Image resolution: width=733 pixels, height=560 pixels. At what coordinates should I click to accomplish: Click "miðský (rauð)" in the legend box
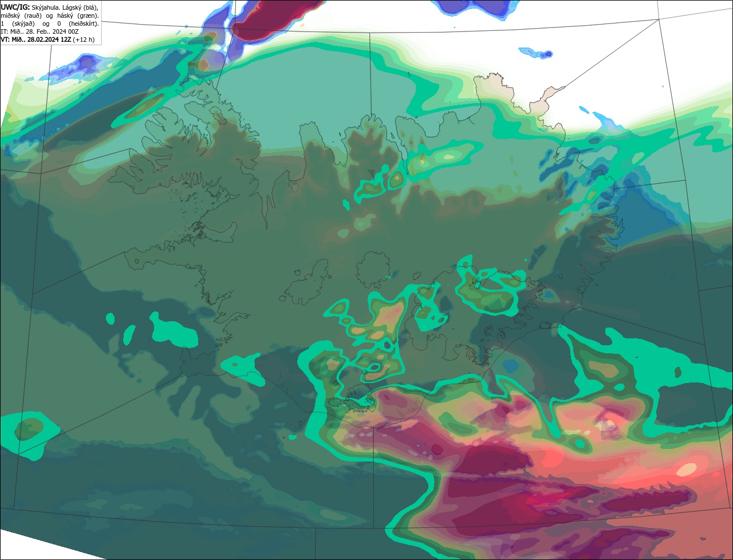pos(21,16)
